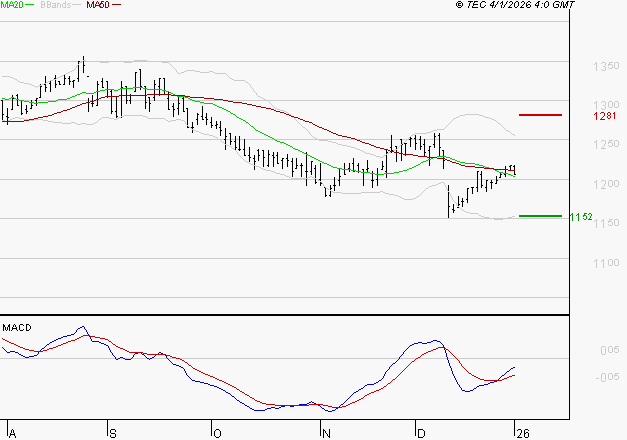This screenshot has width=627, height=440.
Task: Click the red resistance level line
Action: tap(540, 115)
